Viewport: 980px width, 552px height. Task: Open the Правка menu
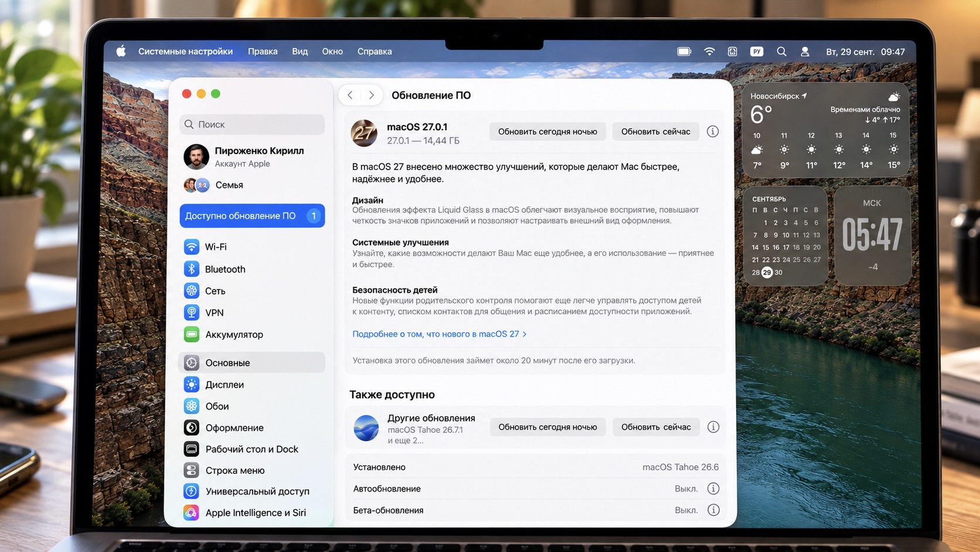point(263,52)
